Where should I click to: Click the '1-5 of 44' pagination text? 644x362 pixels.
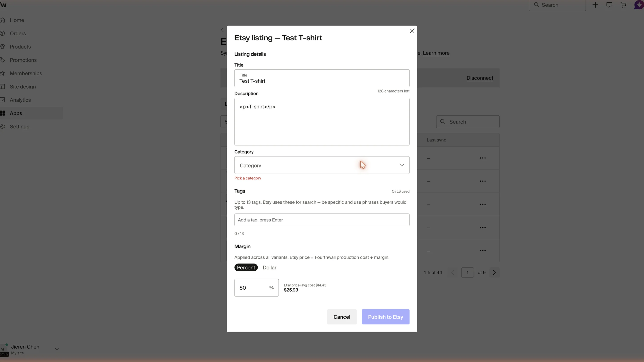[x=433, y=273]
